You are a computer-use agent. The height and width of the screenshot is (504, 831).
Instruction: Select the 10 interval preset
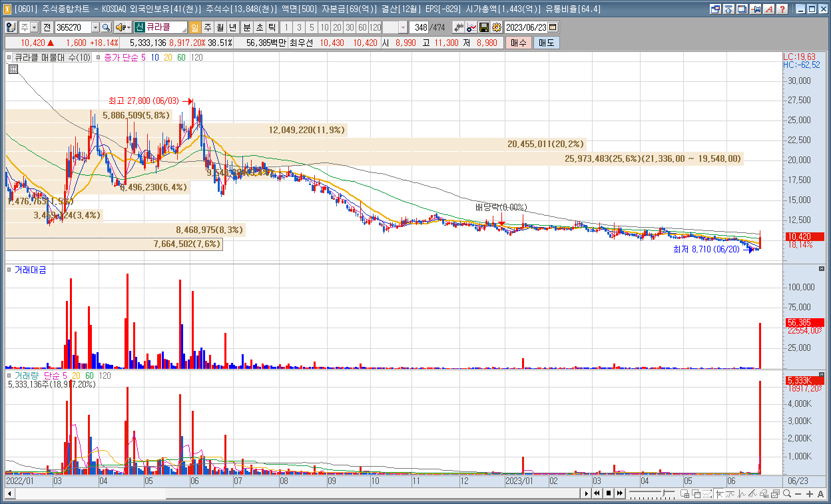pos(324,27)
